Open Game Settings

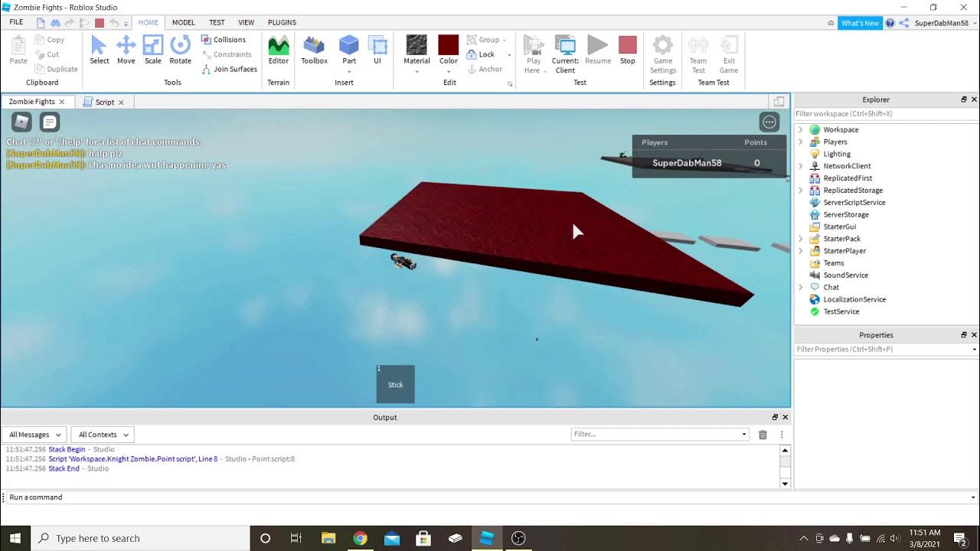(663, 54)
